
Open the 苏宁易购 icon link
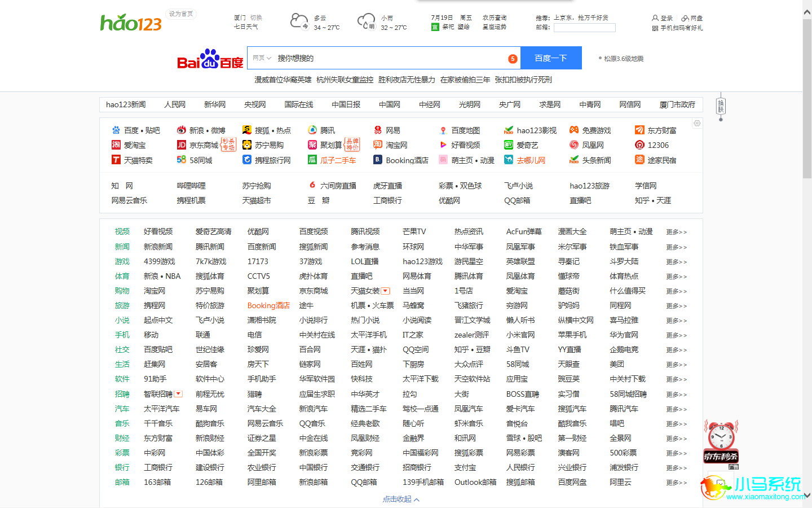[247, 145]
